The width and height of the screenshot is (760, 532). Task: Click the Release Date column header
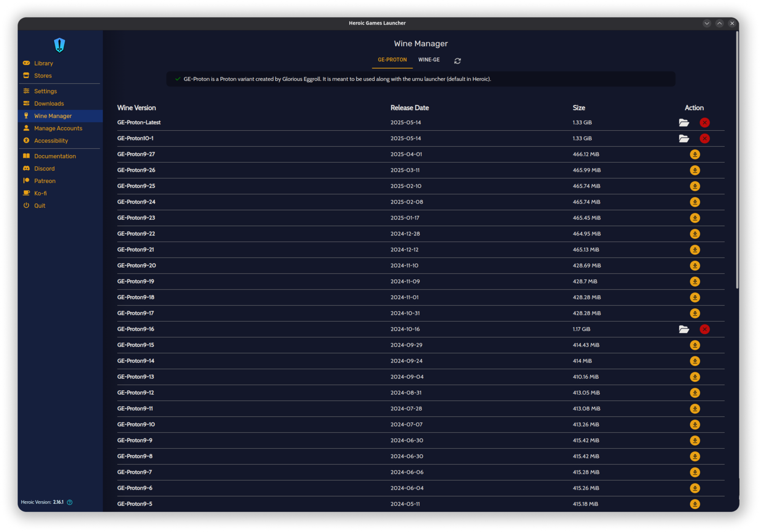[410, 108]
